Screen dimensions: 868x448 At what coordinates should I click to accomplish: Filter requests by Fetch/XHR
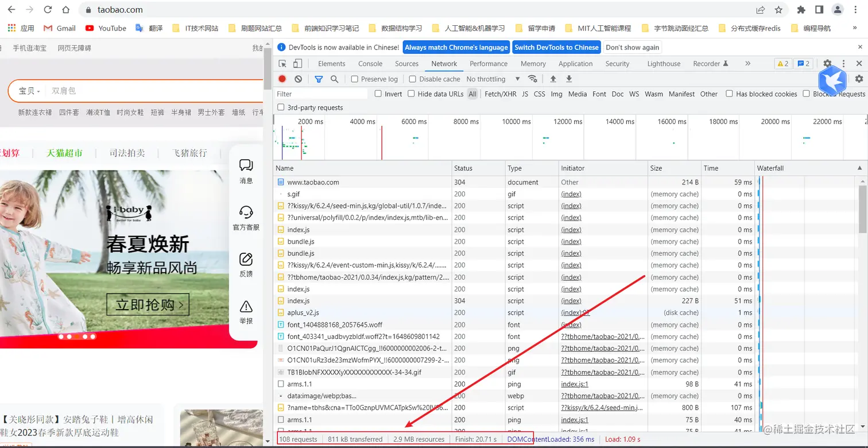click(x=501, y=94)
